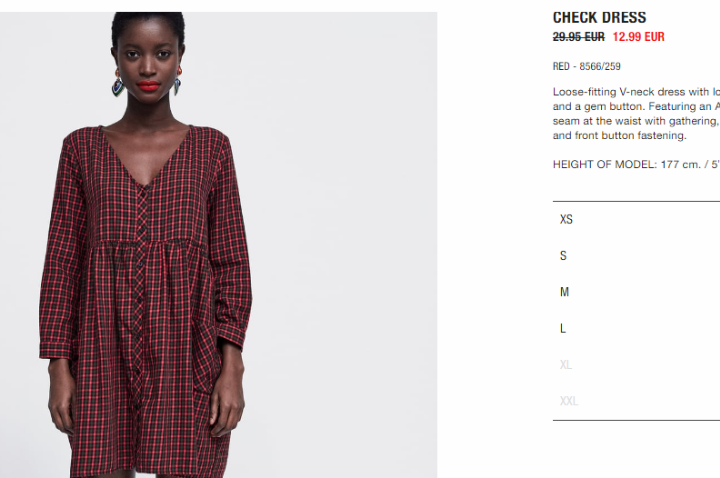Image resolution: width=720 pixels, height=478 pixels.
Task: Click the RED - 8566/259 reference code
Action: (586, 66)
